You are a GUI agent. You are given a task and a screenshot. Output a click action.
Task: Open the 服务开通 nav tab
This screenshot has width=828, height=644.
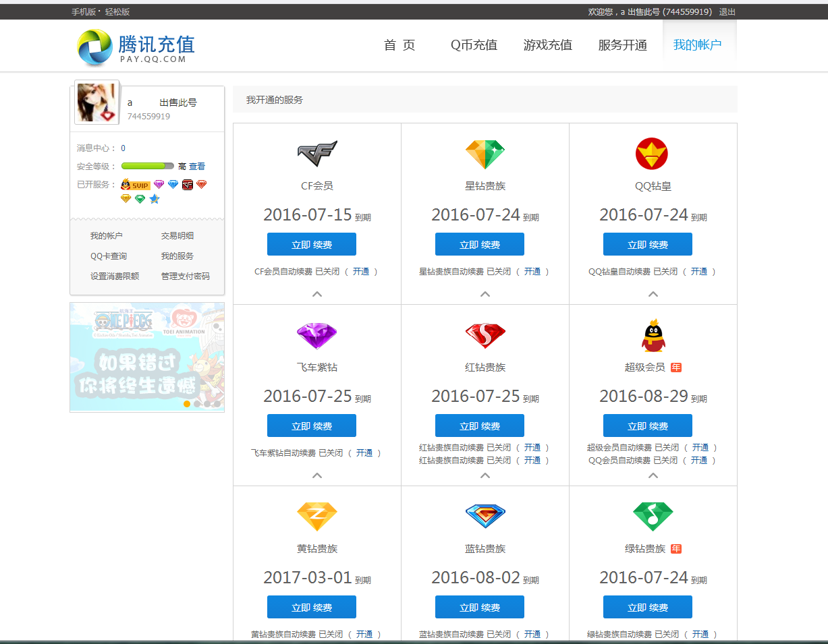point(623,45)
